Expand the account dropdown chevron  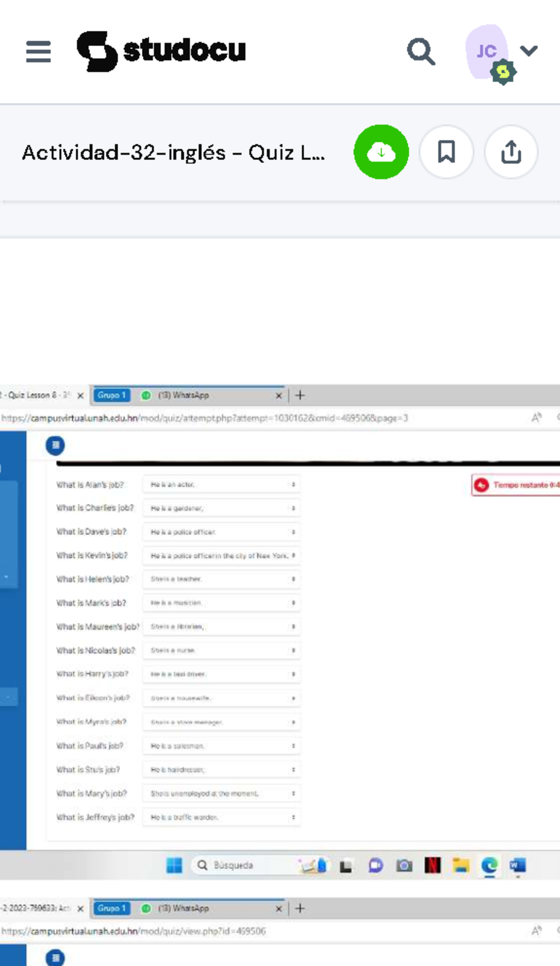(x=529, y=50)
